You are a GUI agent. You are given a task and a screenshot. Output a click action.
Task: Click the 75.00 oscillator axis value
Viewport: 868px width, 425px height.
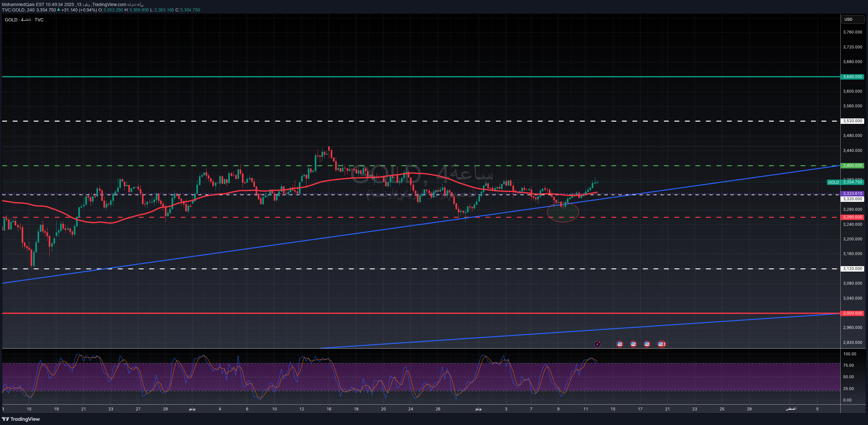[x=849, y=365]
